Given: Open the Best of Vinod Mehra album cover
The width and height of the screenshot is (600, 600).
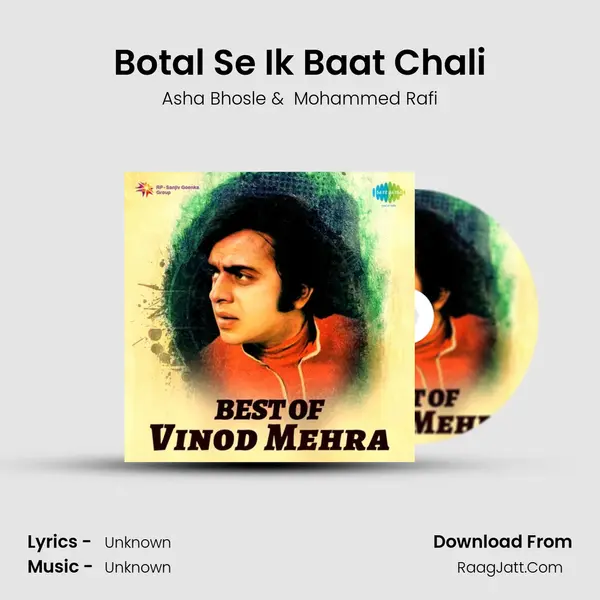Looking at the screenshot, I should pos(269,317).
